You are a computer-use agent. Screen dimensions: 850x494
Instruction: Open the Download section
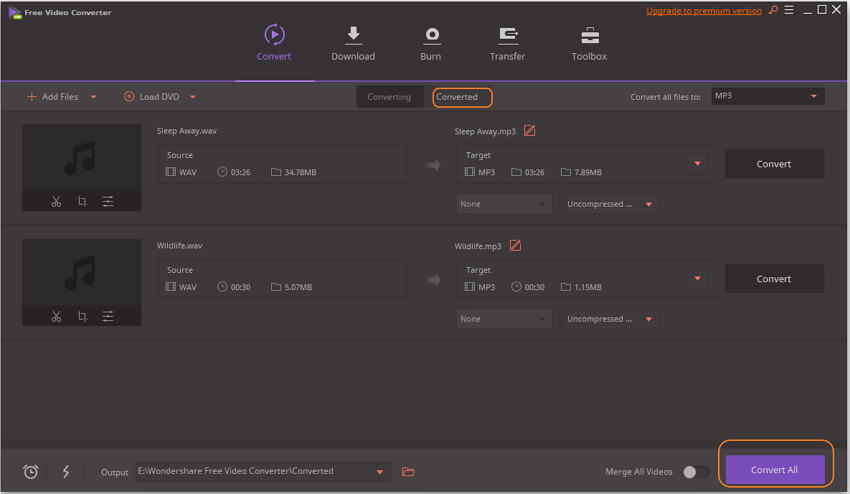(x=353, y=43)
